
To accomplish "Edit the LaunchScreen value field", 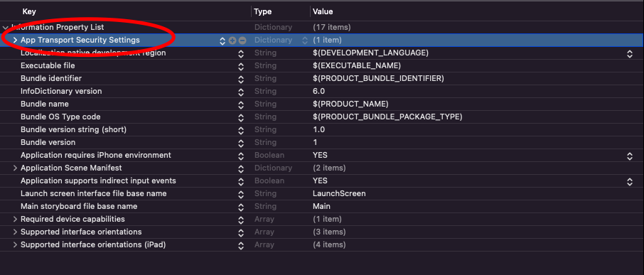I will [x=339, y=193].
